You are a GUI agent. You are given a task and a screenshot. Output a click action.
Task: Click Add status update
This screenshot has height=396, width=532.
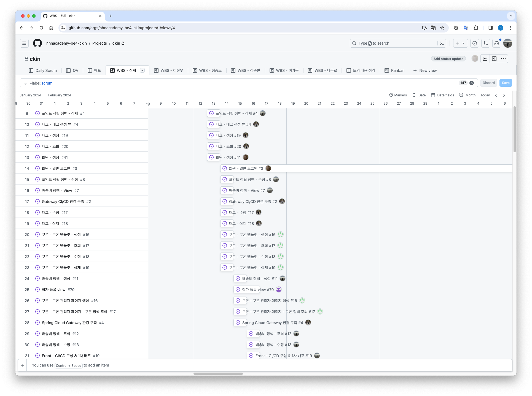pos(448,59)
